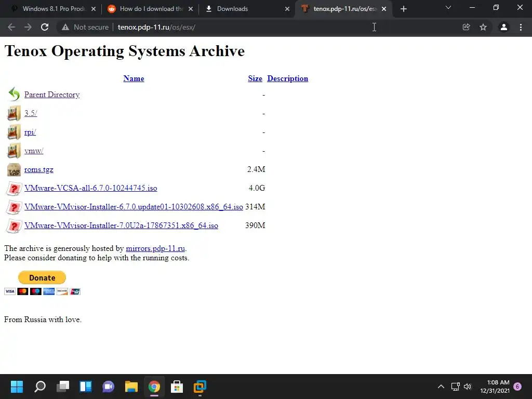Viewport: 532px width, 399px height.
Task: Open the Parent Directory link
Action: point(52,95)
